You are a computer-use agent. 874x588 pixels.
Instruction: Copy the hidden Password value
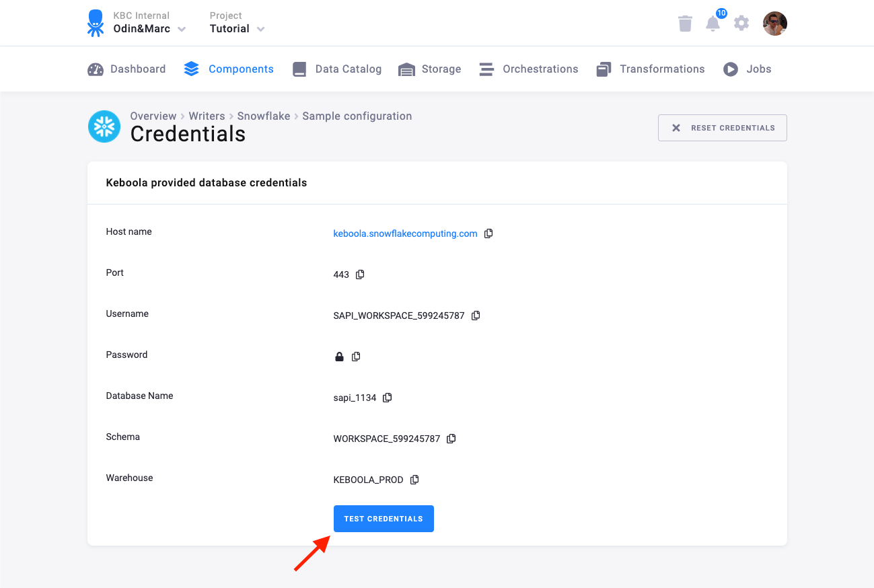point(356,357)
